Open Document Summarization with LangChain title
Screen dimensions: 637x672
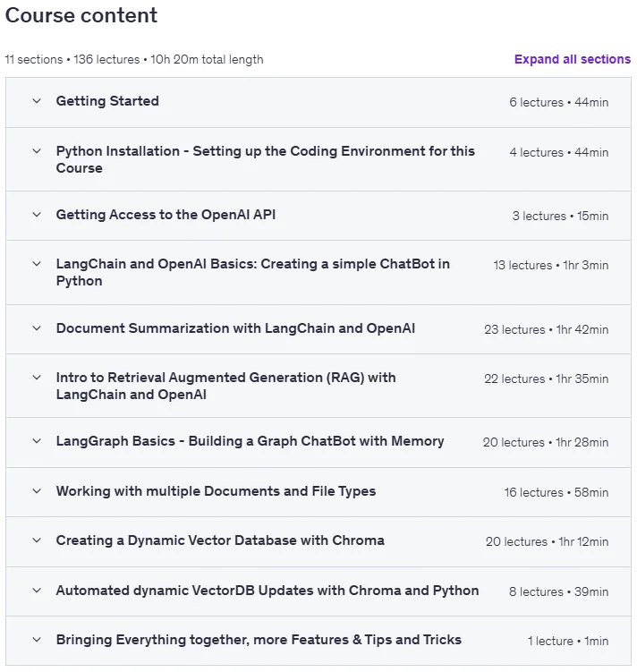pyautogui.click(x=235, y=328)
